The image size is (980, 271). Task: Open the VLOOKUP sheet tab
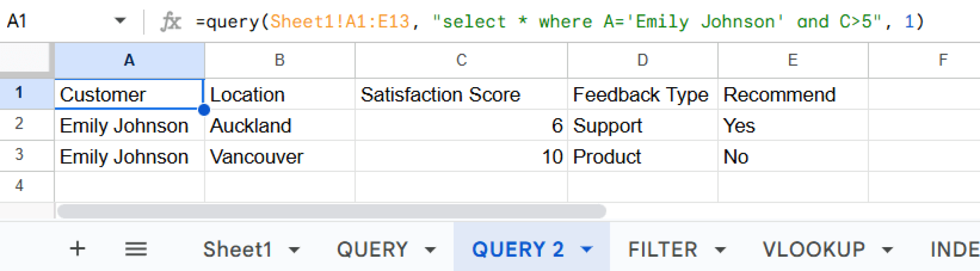[813, 249]
